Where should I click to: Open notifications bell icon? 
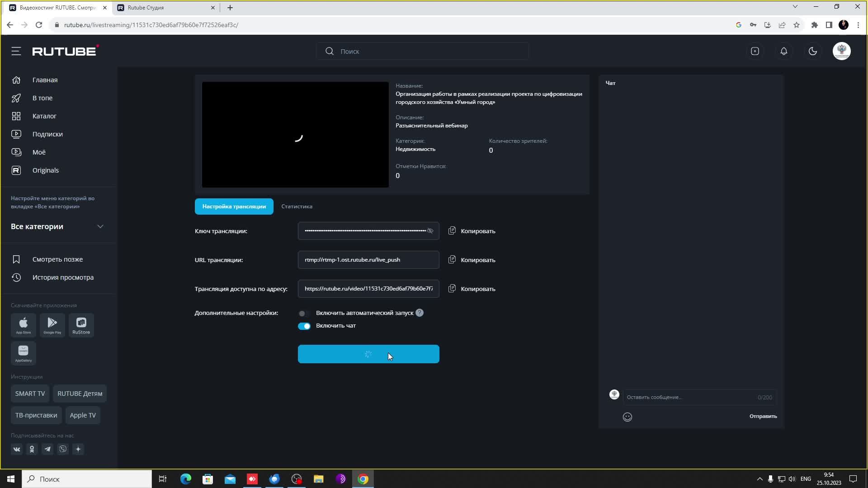click(x=784, y=51)
